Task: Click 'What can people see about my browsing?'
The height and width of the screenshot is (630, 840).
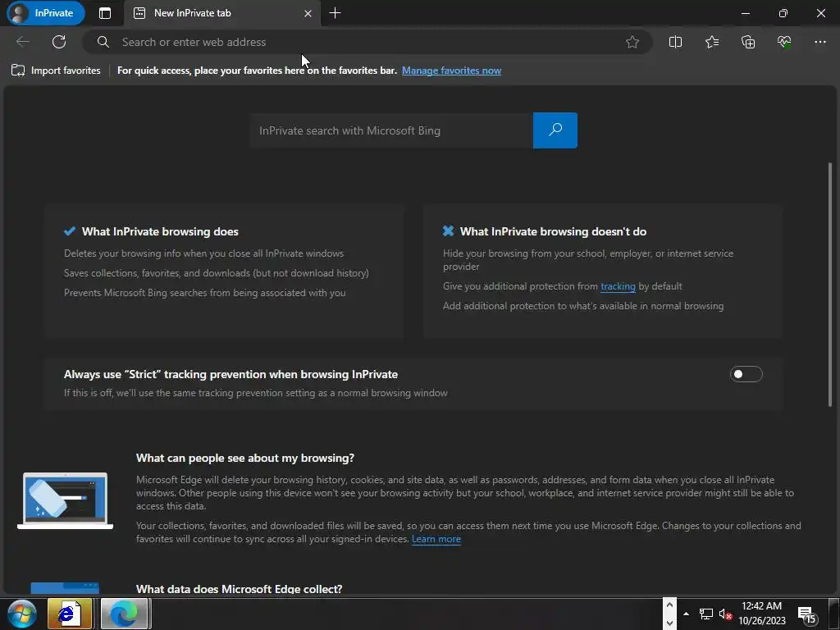Action: pyautogui.click(x=244, y=458)
